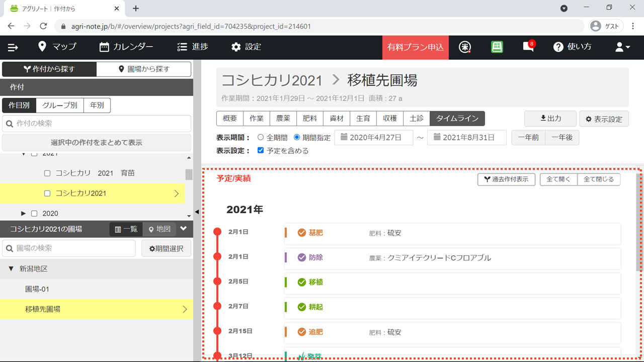Click the 2月7日 timeline marker dot
This screenshot has width=644, height=362.
(217, 306)
